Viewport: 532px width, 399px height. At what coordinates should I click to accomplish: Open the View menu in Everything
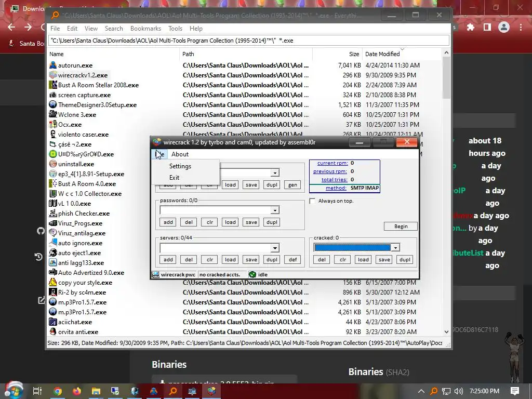[91, 29]
